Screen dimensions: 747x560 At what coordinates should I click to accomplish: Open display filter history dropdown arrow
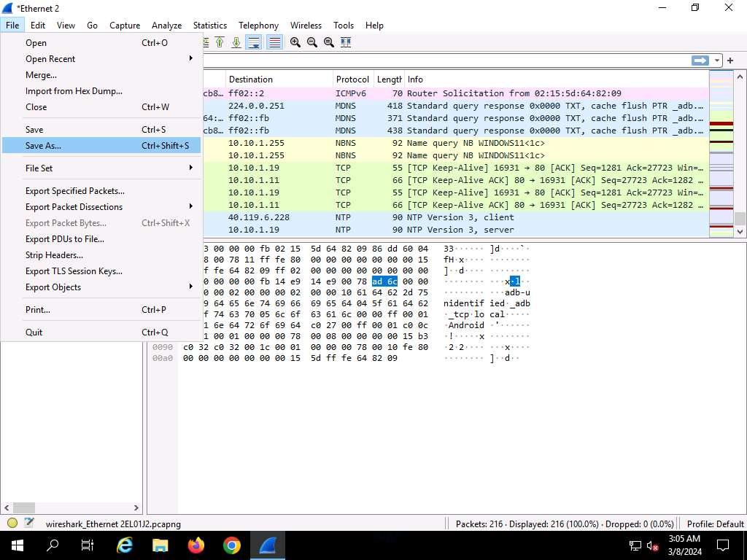point(718,61)
